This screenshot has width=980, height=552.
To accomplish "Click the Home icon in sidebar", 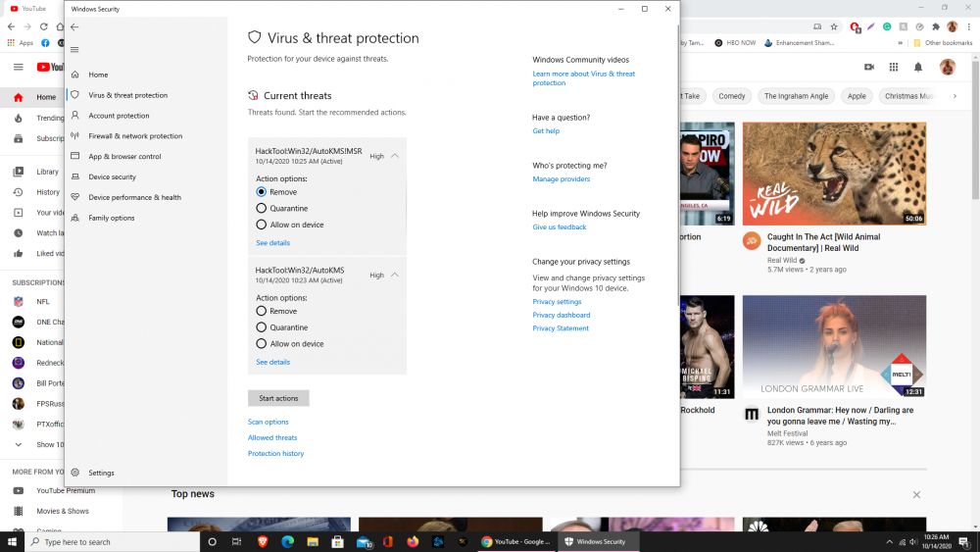I will (x=75, y=75).
